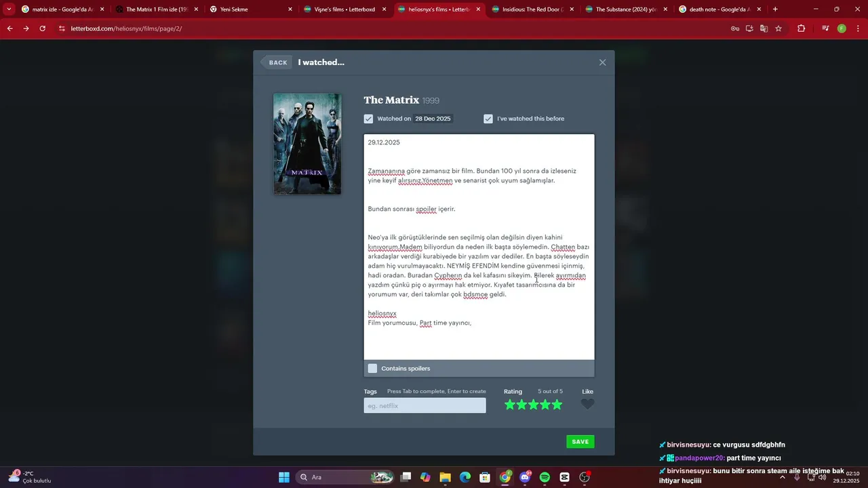Open the watched date picker 28 Dec 2025

[x=433, y=119]
